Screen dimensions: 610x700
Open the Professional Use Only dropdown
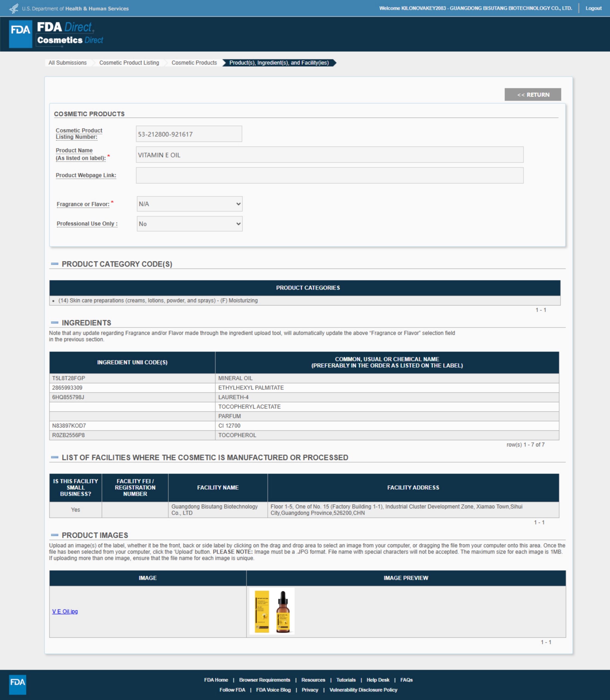tap(189, 224)
